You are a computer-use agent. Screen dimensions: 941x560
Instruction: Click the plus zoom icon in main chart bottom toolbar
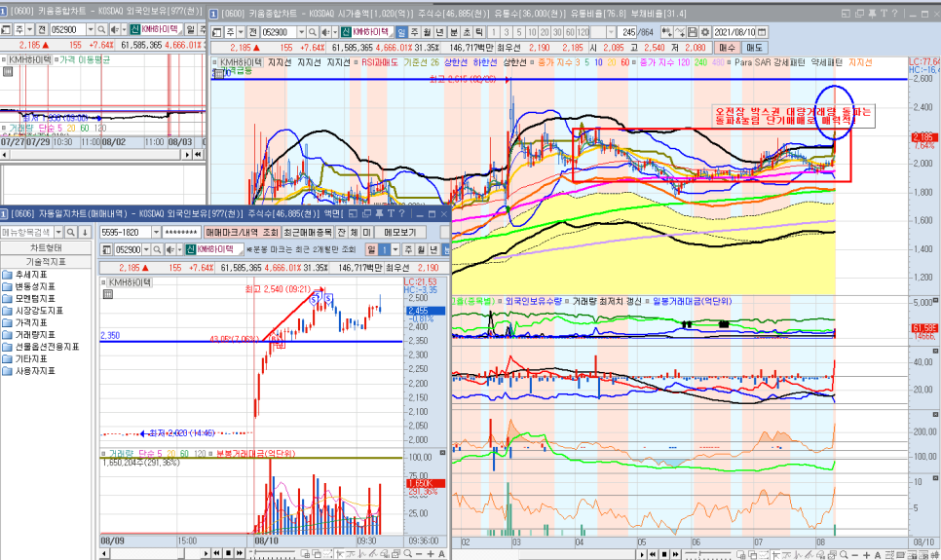pyautogui.click(x=866, y=555)
